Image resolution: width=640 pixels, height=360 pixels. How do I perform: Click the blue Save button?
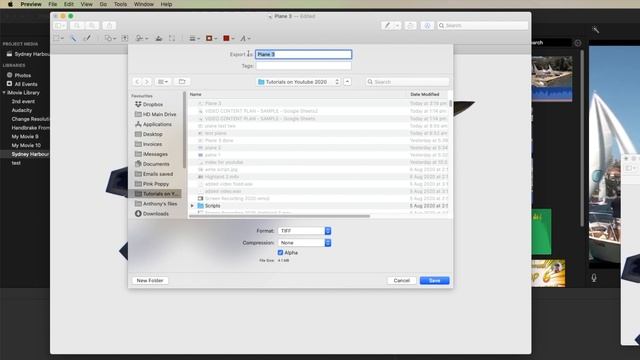[x=434, y=280]
